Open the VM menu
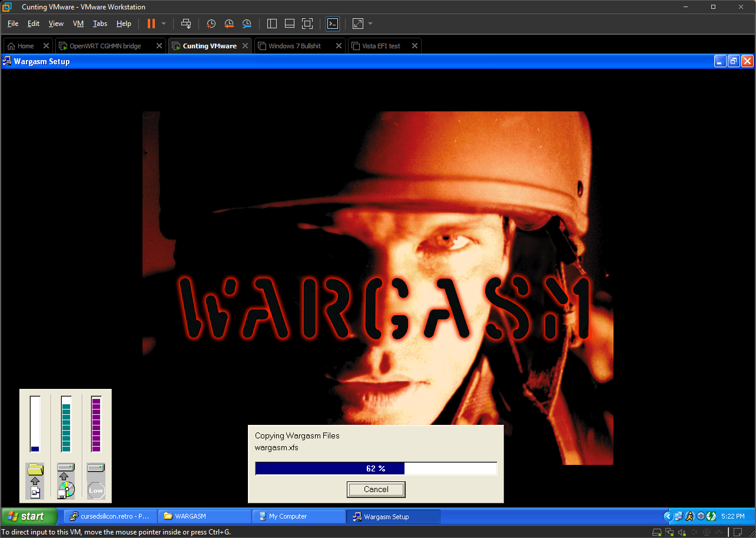The image size is (756, 538). [x=78, y=24]
